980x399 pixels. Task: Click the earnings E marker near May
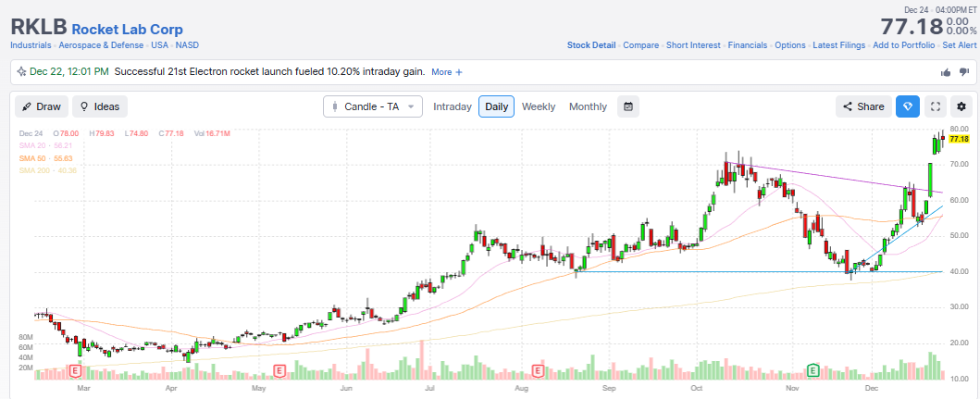(x=279, y=371)
